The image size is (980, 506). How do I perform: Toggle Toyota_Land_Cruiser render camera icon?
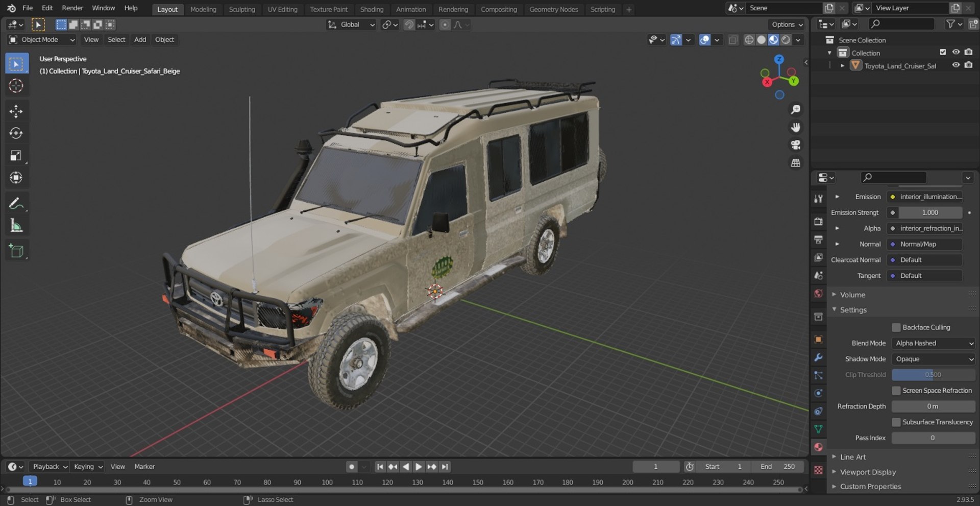coord(968,65)
